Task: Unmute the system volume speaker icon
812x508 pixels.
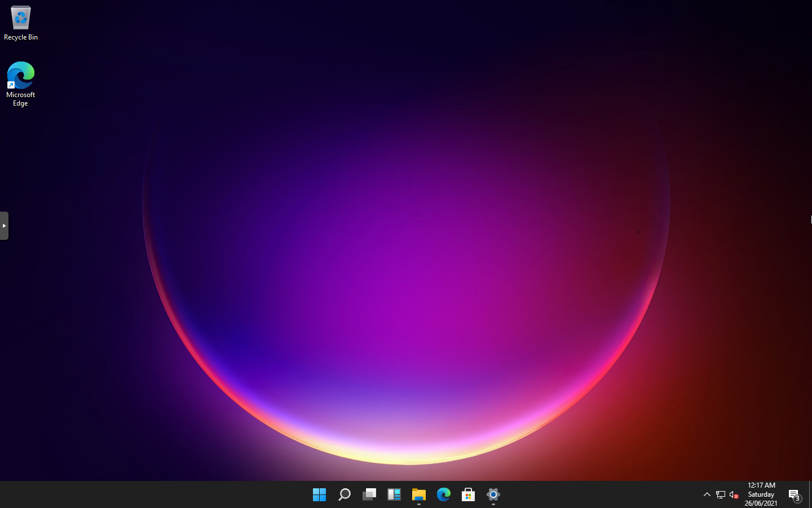Action: (x=733, y=494)
